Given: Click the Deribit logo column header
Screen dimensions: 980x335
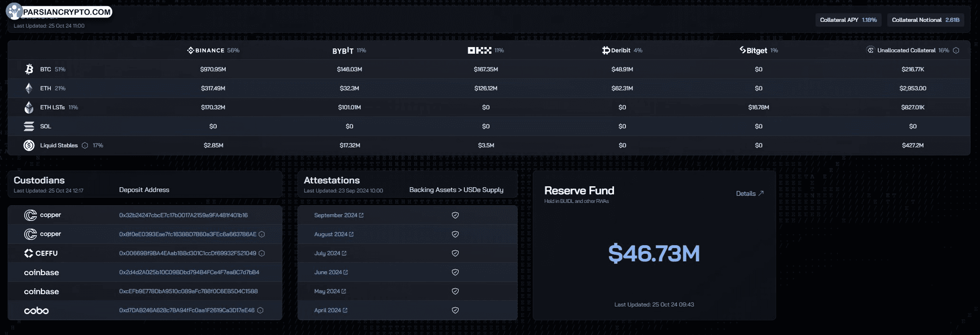Looking at the screenshot, I should [616, 50].
